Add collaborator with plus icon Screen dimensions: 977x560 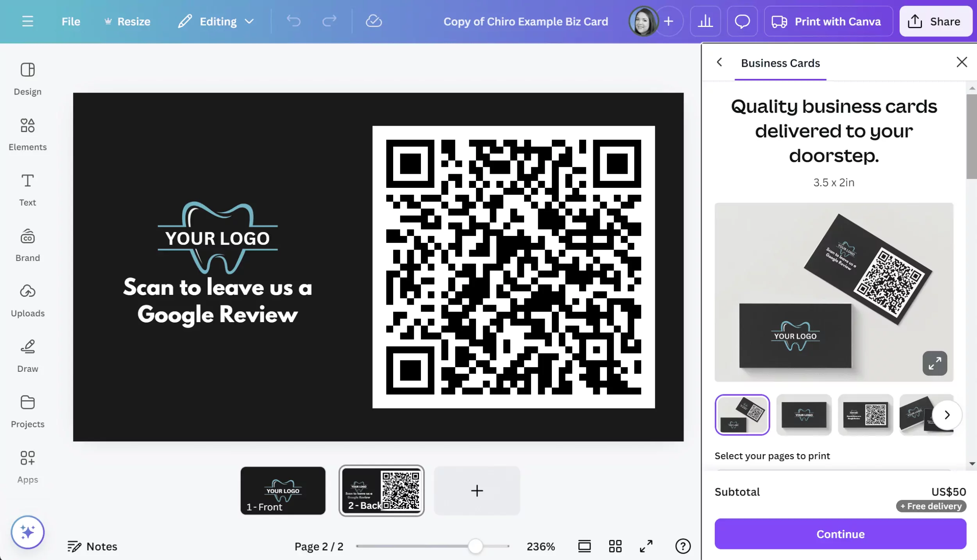coord(669,21)
